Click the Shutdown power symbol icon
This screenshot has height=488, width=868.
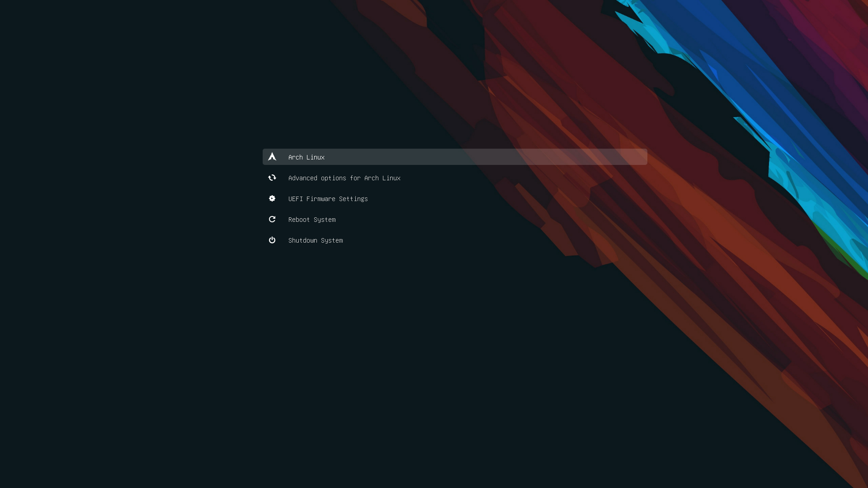pos(272,240)
